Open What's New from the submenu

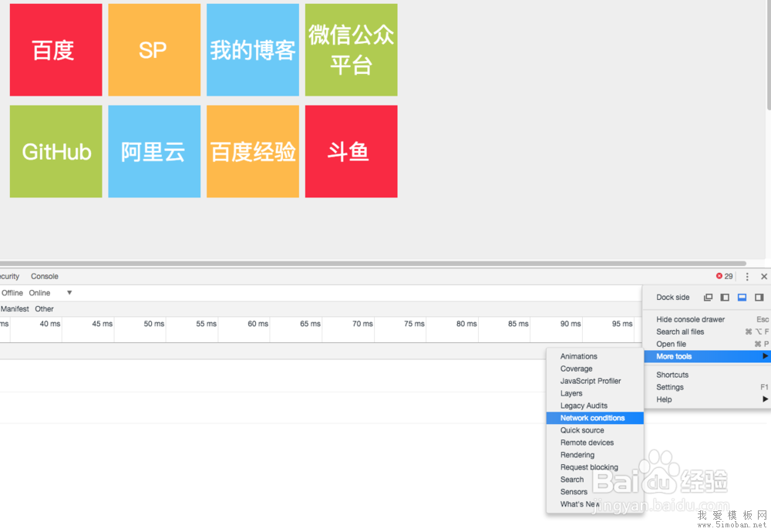point(595,504)
